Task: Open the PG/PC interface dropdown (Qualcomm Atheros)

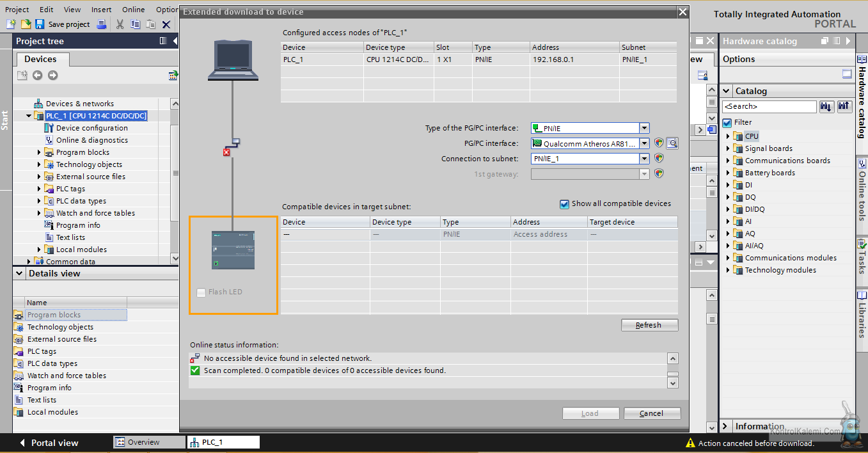Action: click(x=645, y=143)
